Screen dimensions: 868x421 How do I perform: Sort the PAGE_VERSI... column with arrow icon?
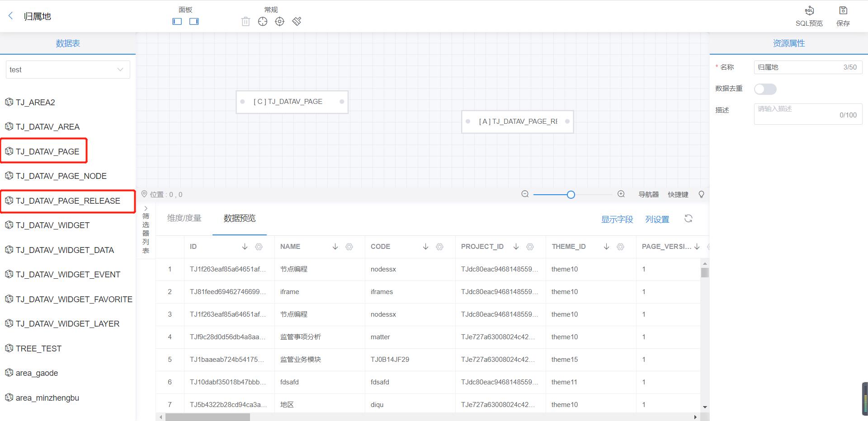(697, 247)
